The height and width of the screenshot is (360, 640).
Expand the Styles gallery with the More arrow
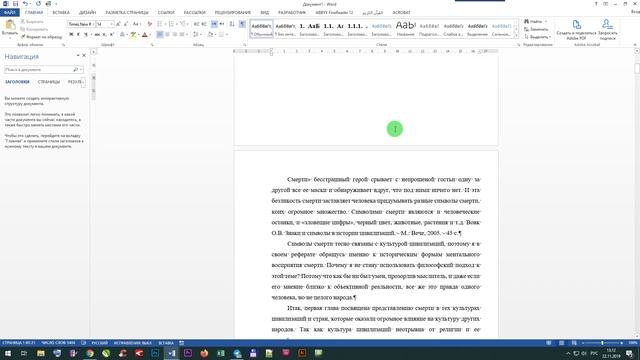[516, 36]
